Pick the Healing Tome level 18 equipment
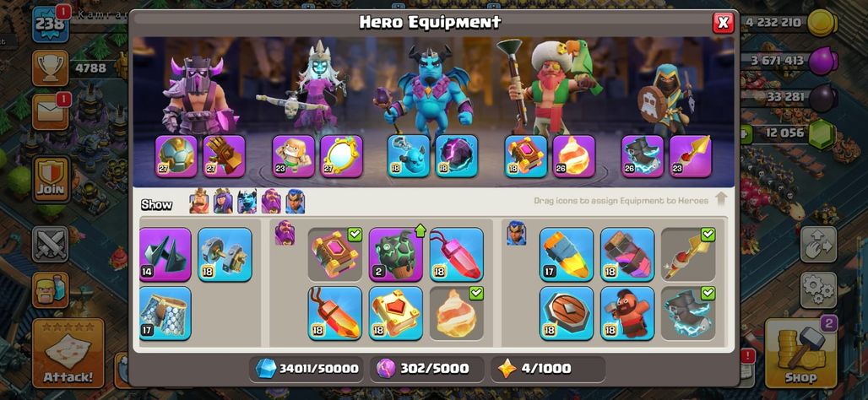 (x=396, y=313)
